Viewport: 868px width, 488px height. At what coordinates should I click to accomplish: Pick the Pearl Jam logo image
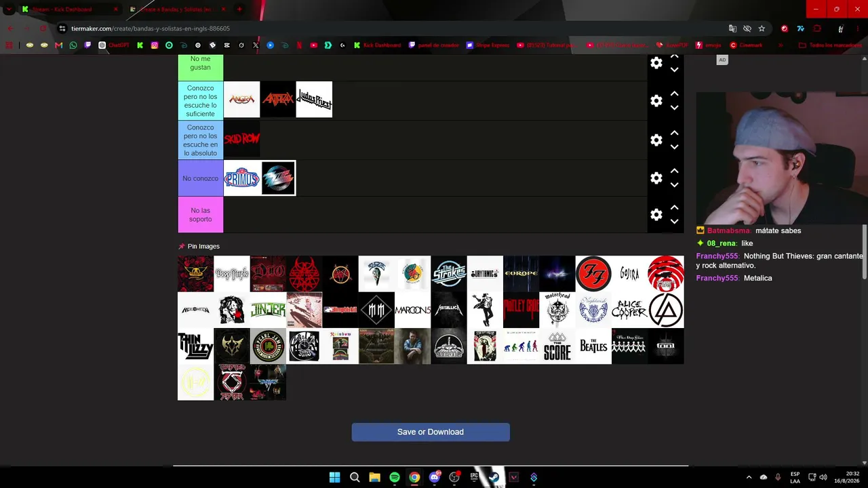[268, 346]
